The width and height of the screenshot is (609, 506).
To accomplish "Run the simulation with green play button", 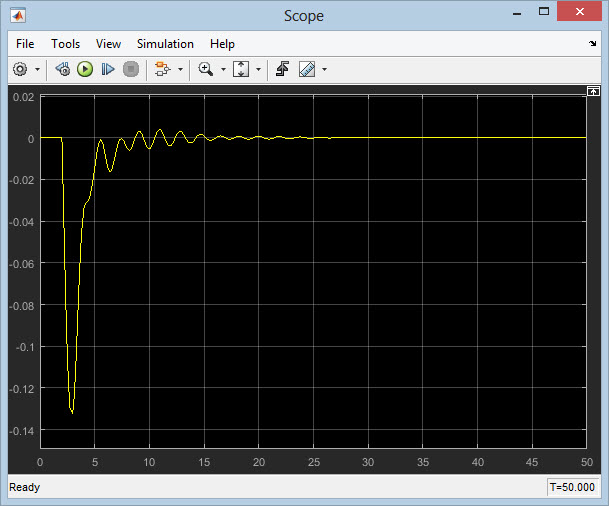I will pyautogui.click(x=85, y=70).
